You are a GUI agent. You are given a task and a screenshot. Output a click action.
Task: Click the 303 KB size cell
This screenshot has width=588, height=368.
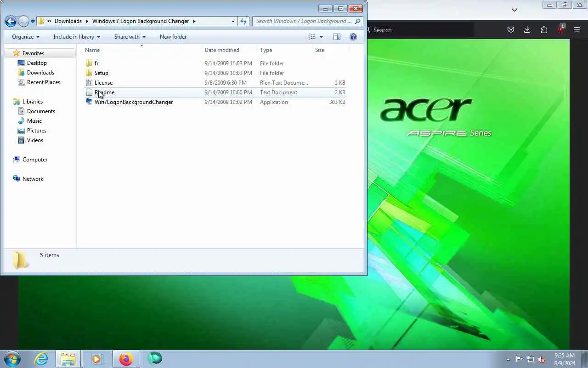point(337,102)
